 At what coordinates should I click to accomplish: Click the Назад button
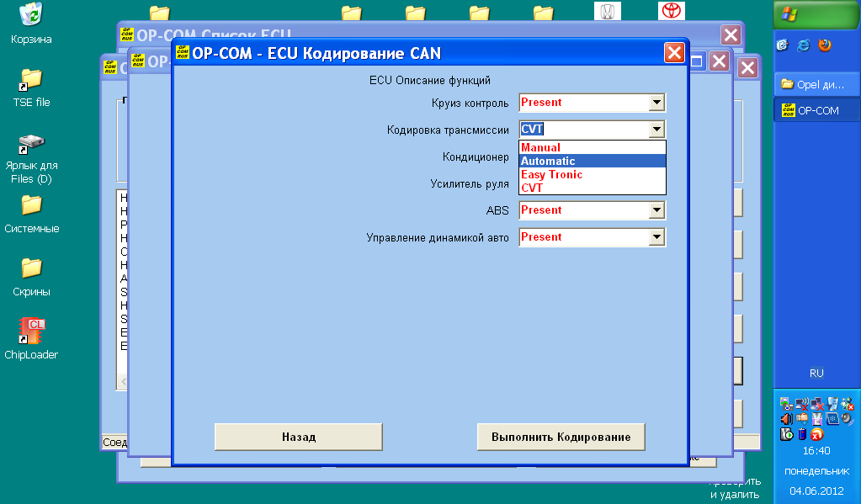click(x=298, y=437)
